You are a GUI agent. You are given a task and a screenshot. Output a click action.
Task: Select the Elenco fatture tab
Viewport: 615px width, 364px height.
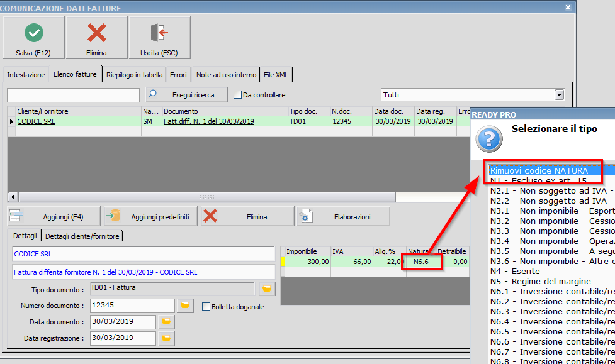click(x=75, y=74)
